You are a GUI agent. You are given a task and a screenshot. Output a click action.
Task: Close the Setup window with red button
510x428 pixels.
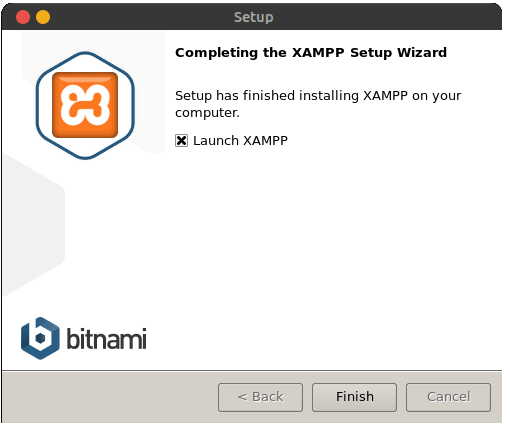[x=23, y=17]
